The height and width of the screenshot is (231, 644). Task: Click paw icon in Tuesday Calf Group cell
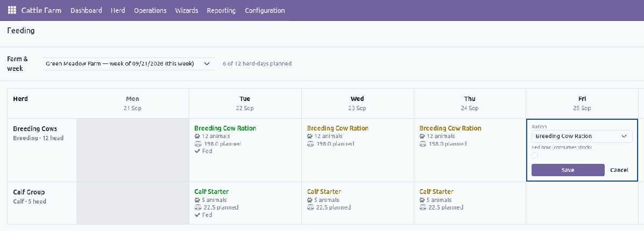coord(197,200)
